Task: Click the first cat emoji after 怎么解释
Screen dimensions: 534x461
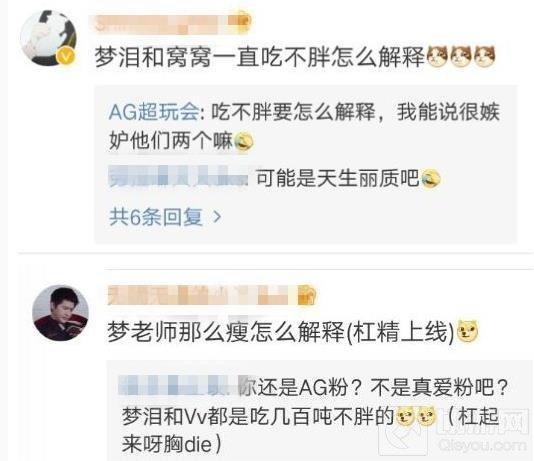Action: pyautogui.click(x=437, y=56)
